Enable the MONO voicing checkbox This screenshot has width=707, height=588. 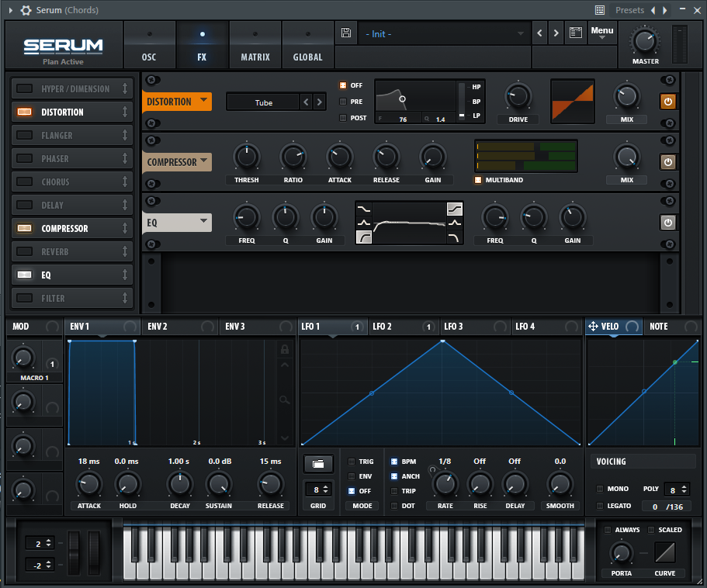point(600,489)
